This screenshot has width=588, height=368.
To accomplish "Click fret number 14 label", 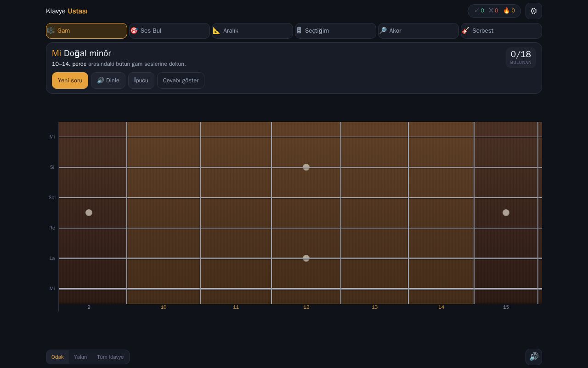I will (441, 307).
